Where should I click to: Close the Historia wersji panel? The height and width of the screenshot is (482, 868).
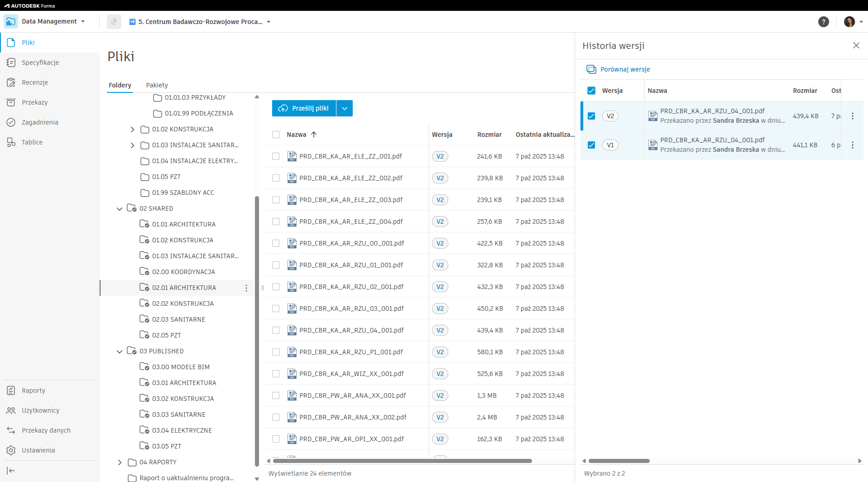tap(856, 45)
